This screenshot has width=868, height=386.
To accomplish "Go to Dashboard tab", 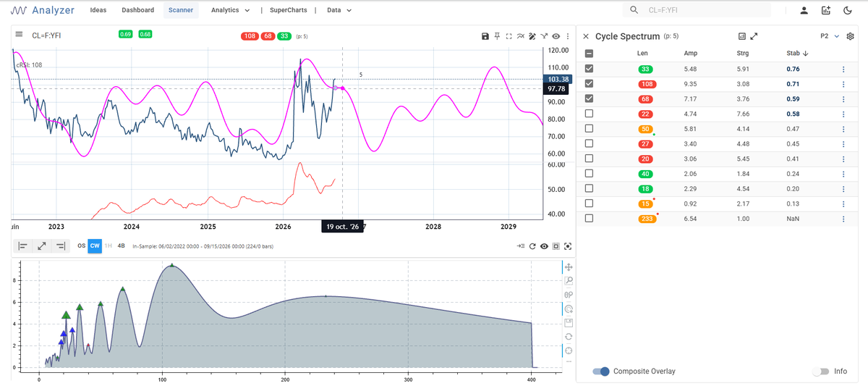I will [x=137, y=10].
